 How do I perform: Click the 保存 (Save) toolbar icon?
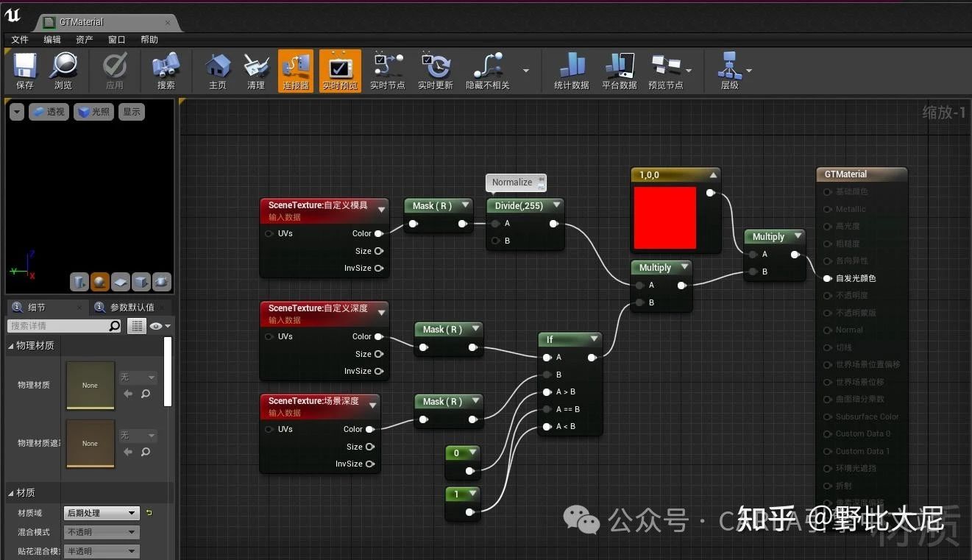click(25, 68)
